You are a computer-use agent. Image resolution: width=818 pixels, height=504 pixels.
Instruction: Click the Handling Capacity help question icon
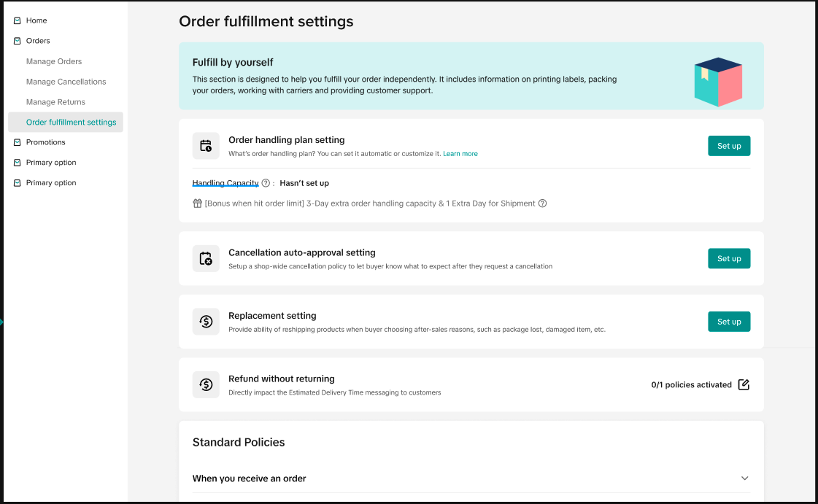click(266, 183)
